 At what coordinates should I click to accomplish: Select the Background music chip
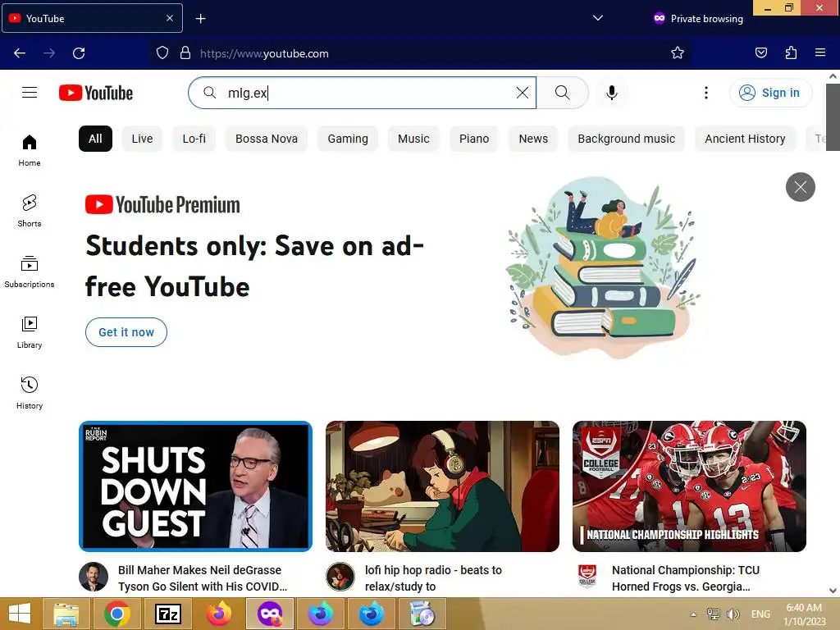pos(626,139)
